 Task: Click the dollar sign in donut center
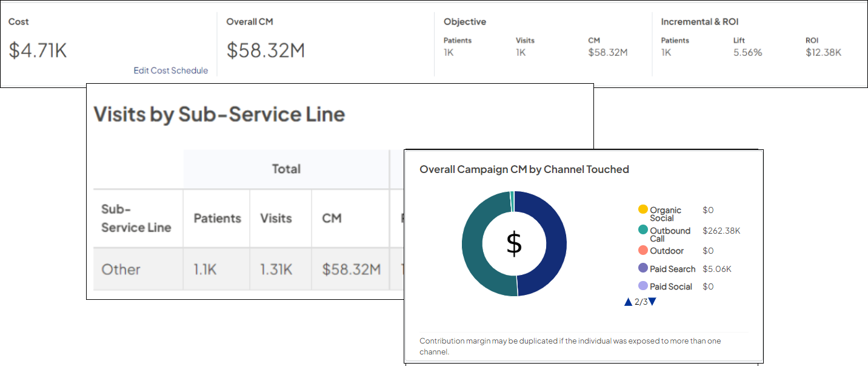click(x=514, y=243)
